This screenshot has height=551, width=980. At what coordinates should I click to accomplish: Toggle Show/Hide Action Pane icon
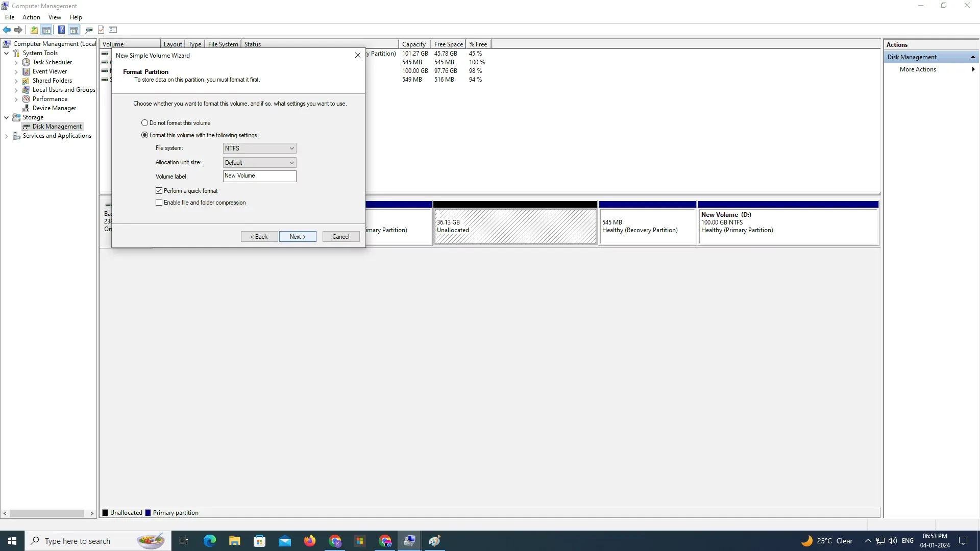(74, 30)
